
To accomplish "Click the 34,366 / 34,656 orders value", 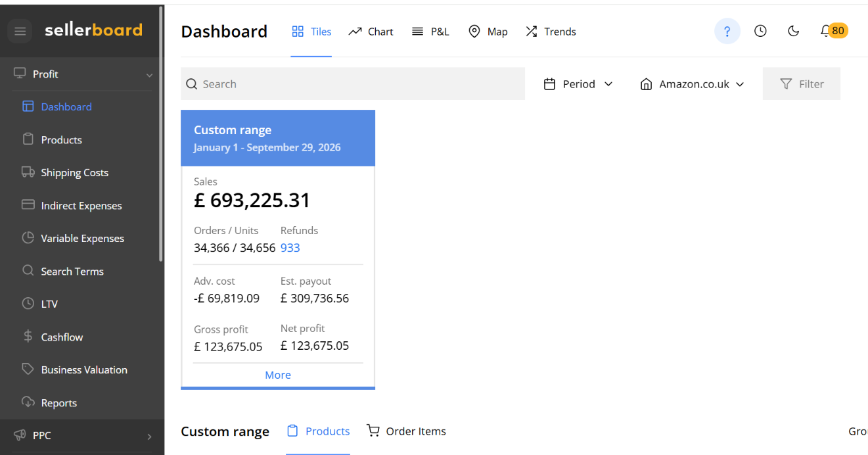I will coord(235,248).
